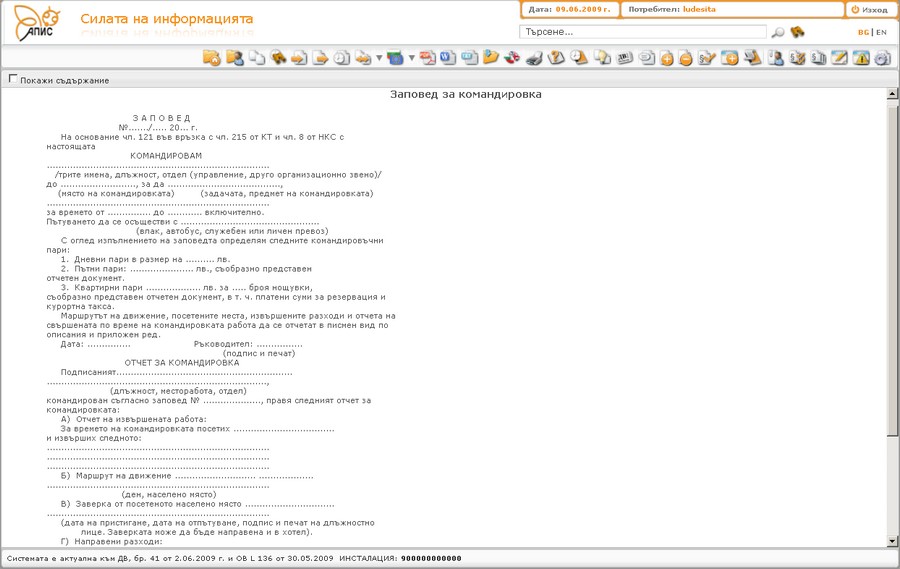Click the open folder with arrow icon

pos(490,57)
